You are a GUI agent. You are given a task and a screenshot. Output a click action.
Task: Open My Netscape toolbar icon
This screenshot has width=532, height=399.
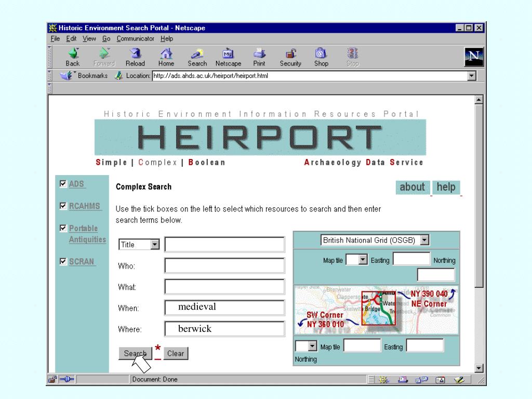pyautogui.click(x=229, y=57)
